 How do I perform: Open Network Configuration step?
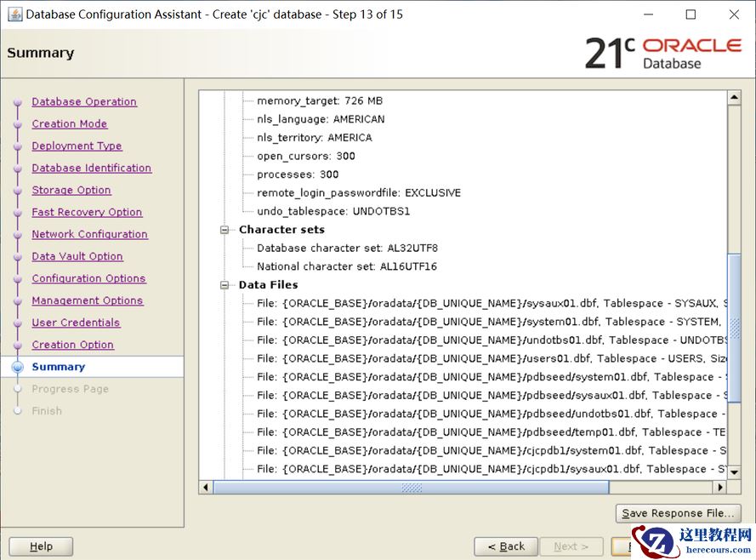pos(89,235)
